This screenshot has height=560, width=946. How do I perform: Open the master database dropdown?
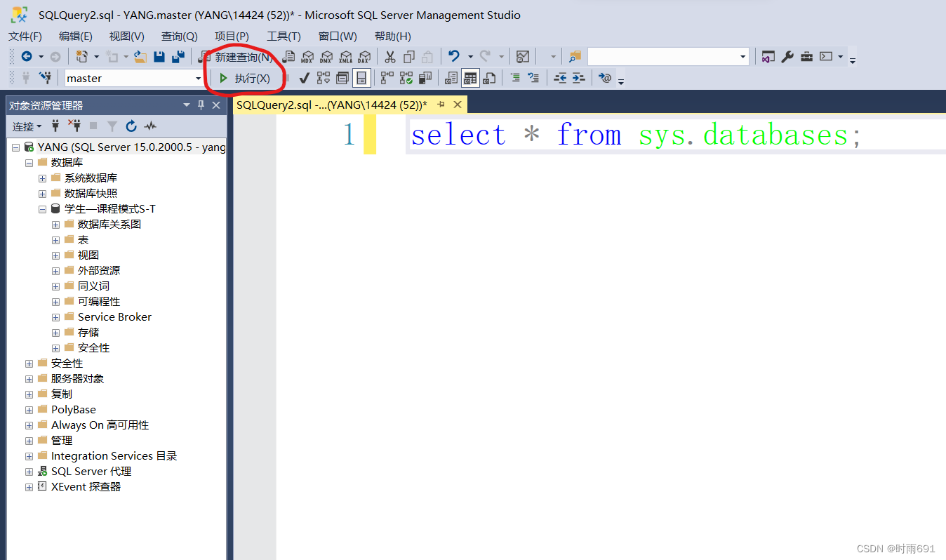pos(199,79)
